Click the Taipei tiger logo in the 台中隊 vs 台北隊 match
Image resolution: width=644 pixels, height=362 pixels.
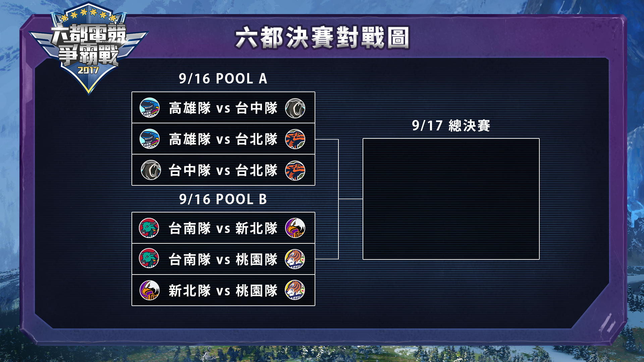tap(295, 170)
